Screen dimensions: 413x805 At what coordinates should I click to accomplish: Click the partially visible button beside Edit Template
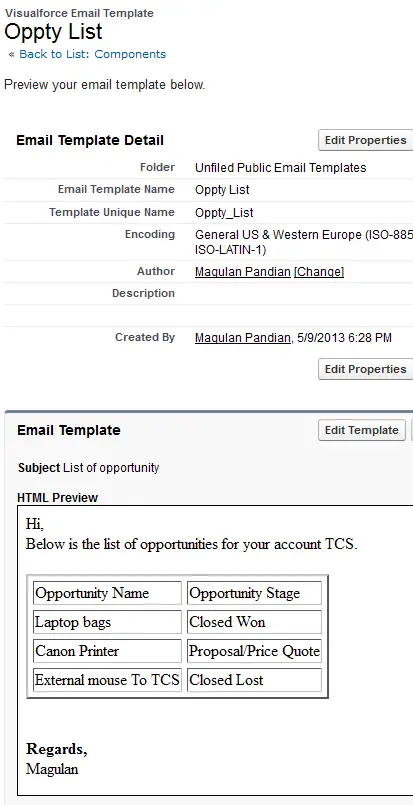point(411,430)
